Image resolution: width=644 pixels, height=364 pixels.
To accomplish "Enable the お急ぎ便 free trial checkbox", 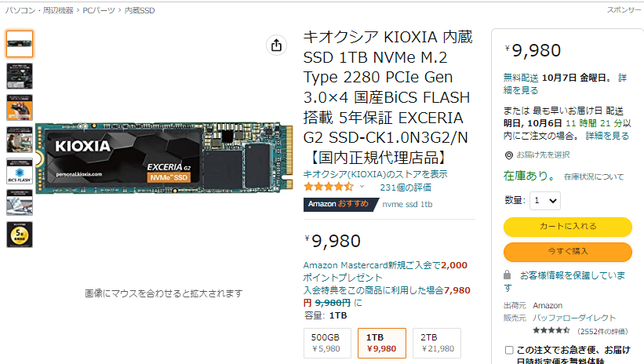I will pos(509,350).
